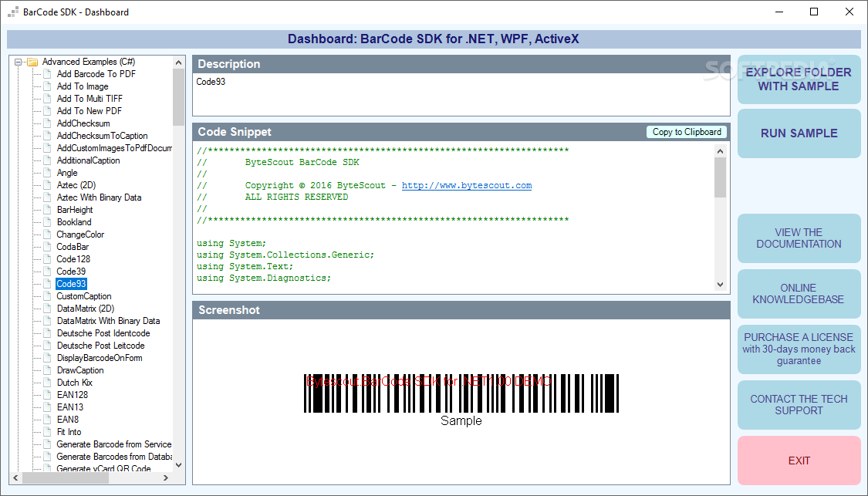Click the file icon beside CodaBar
868x496 pixels.
tap(48, 247)
